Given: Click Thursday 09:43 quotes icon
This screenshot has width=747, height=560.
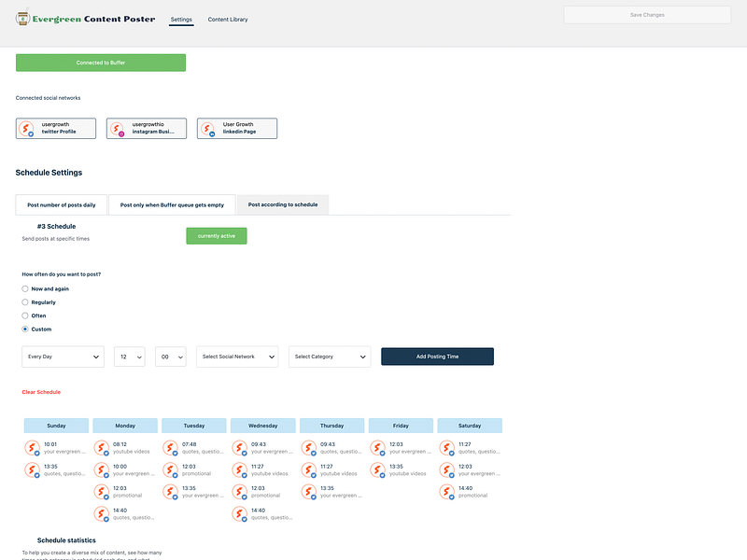Looking at the screenshot, I should point(309,448).
